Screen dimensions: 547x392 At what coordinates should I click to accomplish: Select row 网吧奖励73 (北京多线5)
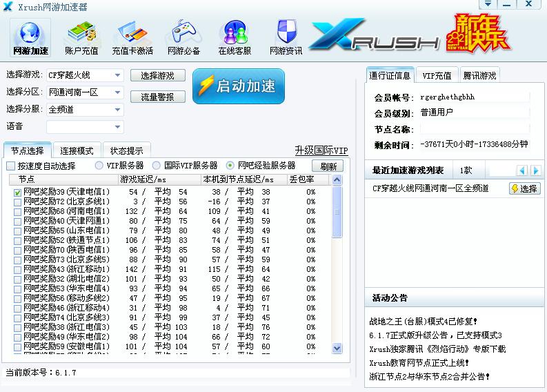pyautogui.click(x=170, y=259)
